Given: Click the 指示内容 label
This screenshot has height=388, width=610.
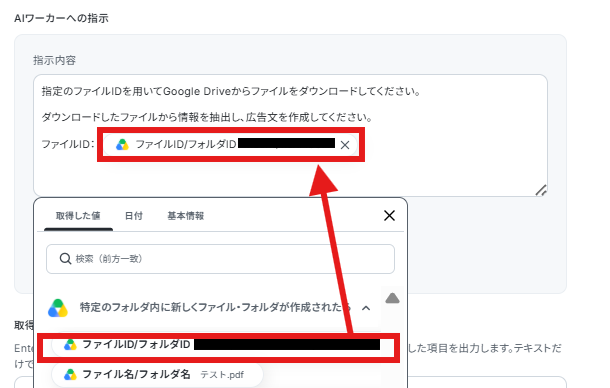Looking at the screenshot, I should [54, 60].
